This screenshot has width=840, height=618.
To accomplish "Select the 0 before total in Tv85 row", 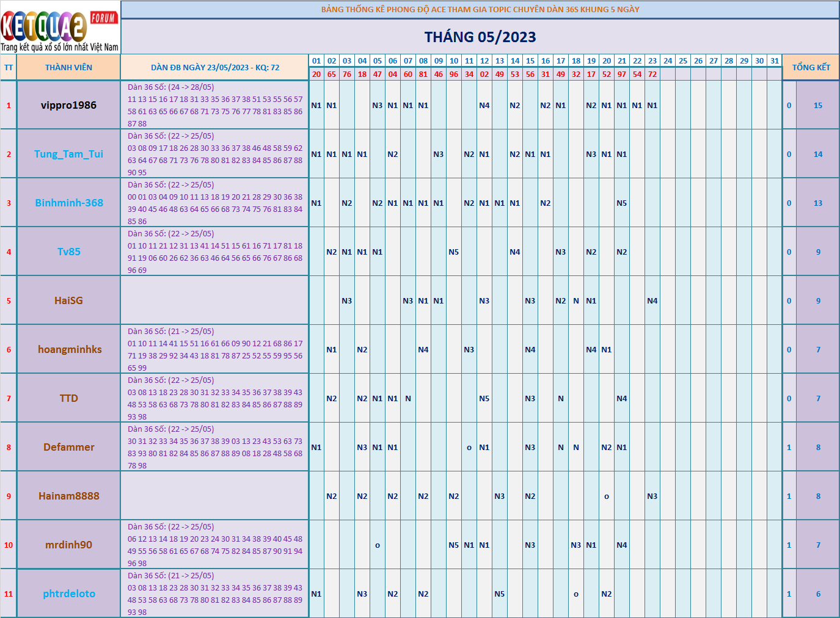I will pos(789,252).
